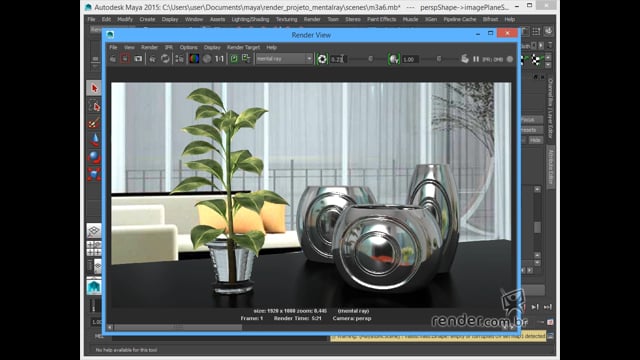Click gamma icon in Render View toolbar
This screenshot has height=360, width=640.
[x=393, y=59]
